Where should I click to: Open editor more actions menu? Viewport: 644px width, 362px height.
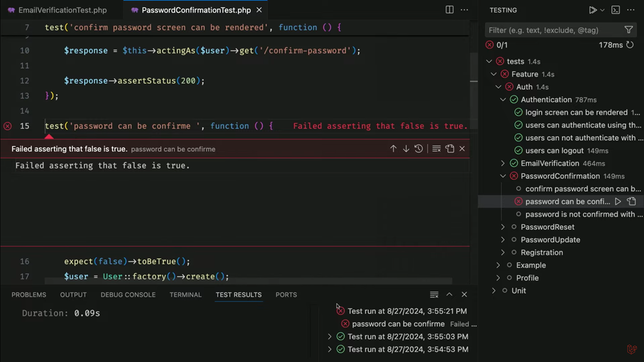465,10
